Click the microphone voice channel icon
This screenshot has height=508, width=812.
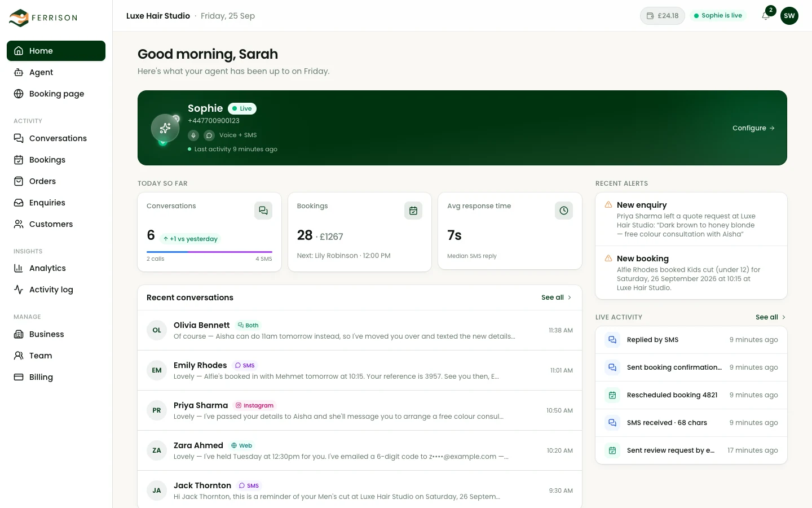pyautogui.click(x=193, y=135)
